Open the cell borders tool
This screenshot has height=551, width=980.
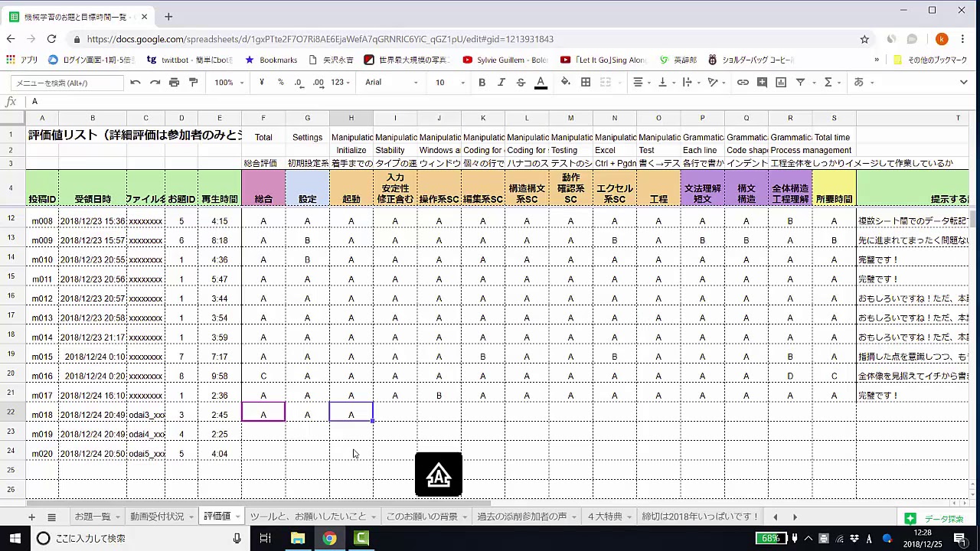pos(586,82)
